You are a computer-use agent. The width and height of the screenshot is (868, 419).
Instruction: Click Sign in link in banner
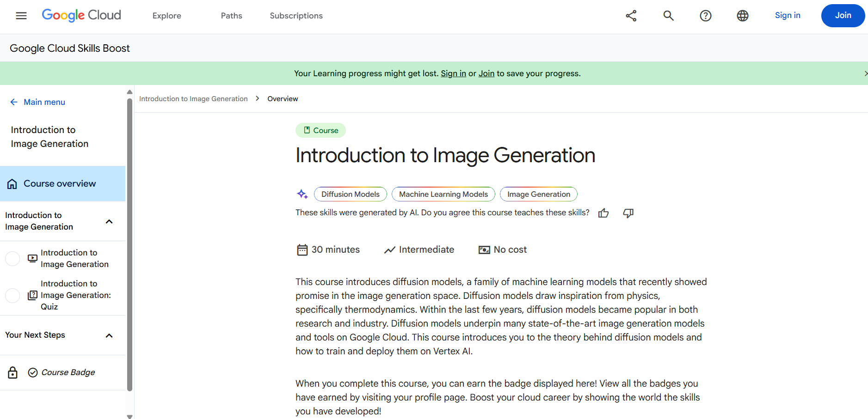(x=453, y=73)
